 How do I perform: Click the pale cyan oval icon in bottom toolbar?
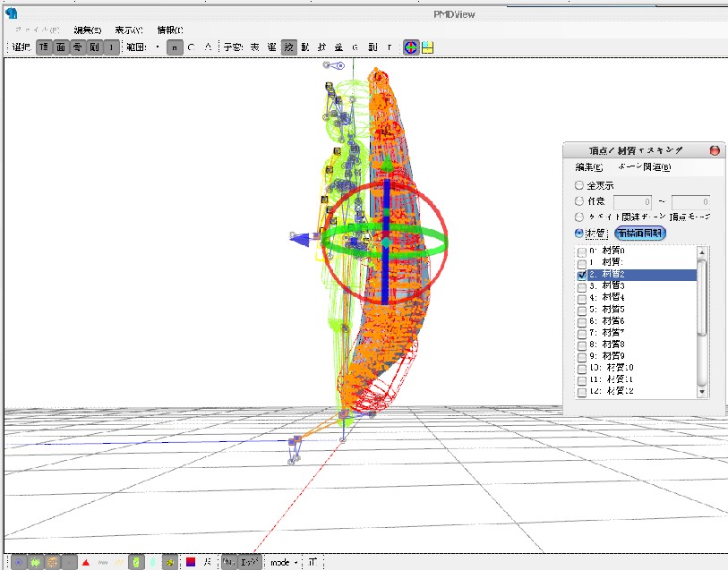click(153, 563)
